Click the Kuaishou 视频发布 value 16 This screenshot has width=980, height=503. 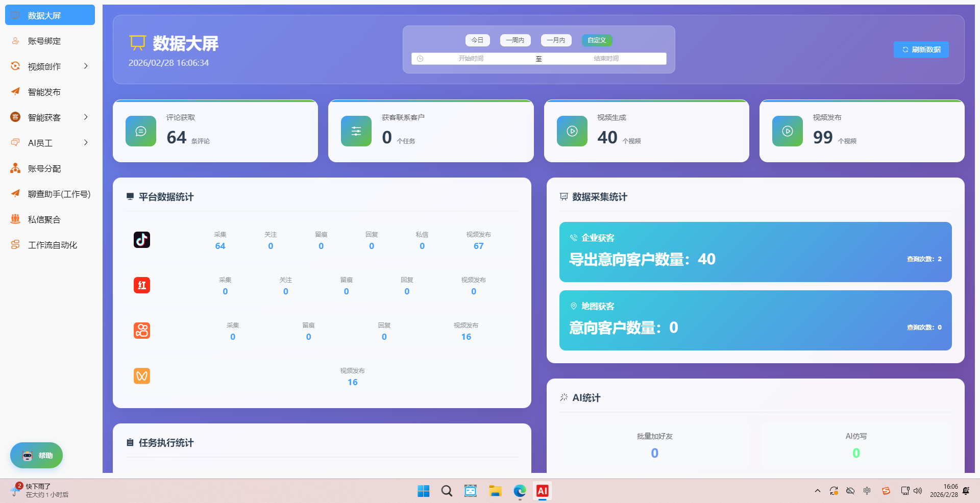(466, 337)
